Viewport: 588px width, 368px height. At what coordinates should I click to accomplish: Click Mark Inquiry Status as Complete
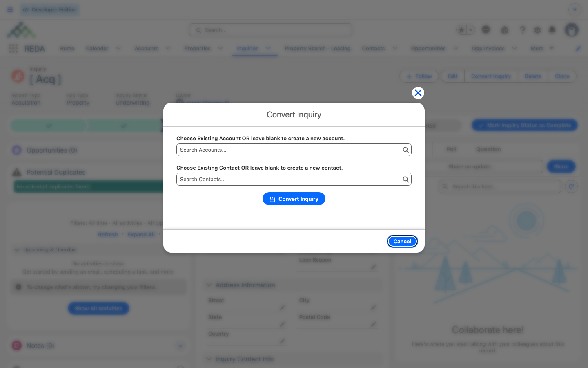tap(525, 126)
